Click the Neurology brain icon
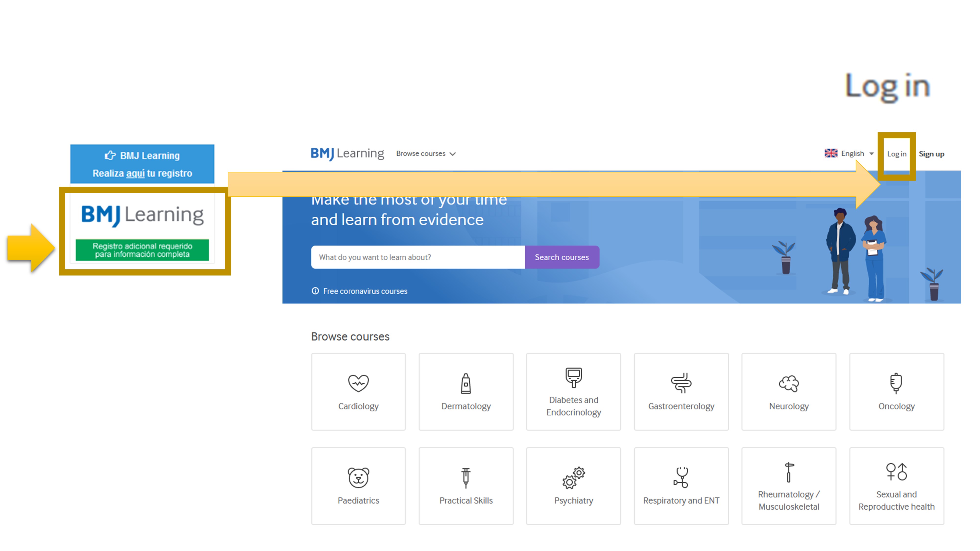This screenshot has width=980, height=551. pyautogui.click(x=789, y=383)
